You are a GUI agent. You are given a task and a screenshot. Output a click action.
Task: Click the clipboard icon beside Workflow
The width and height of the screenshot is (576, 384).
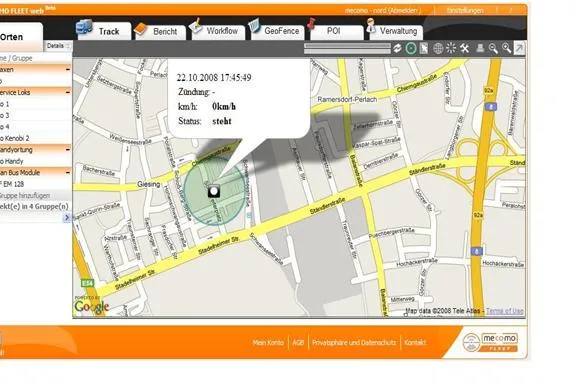coord(196,26)
